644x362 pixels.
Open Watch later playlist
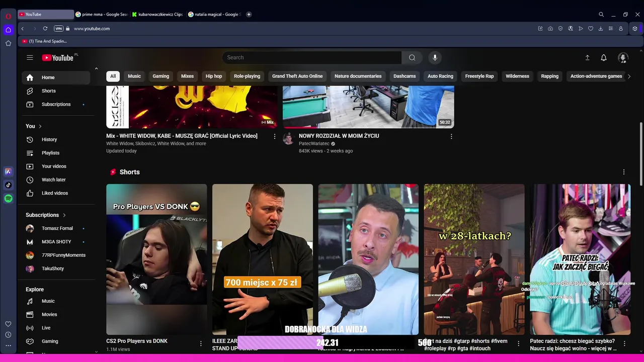(56, 180)
